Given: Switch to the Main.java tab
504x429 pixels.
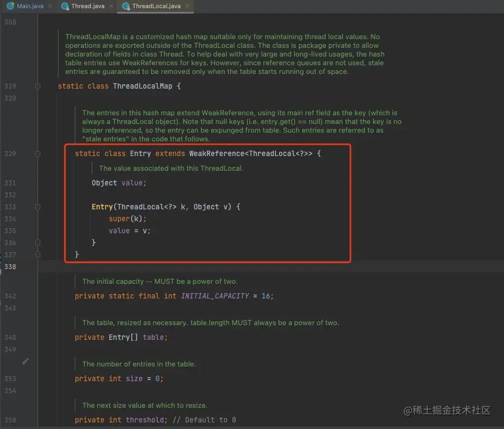Looking at the screenshot, I should point(30,6).
